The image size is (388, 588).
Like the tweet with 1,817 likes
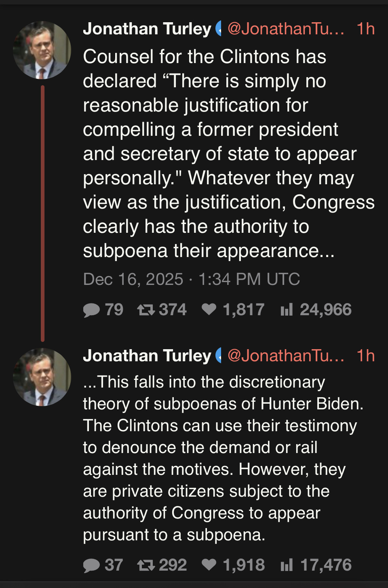pos(209,310)
